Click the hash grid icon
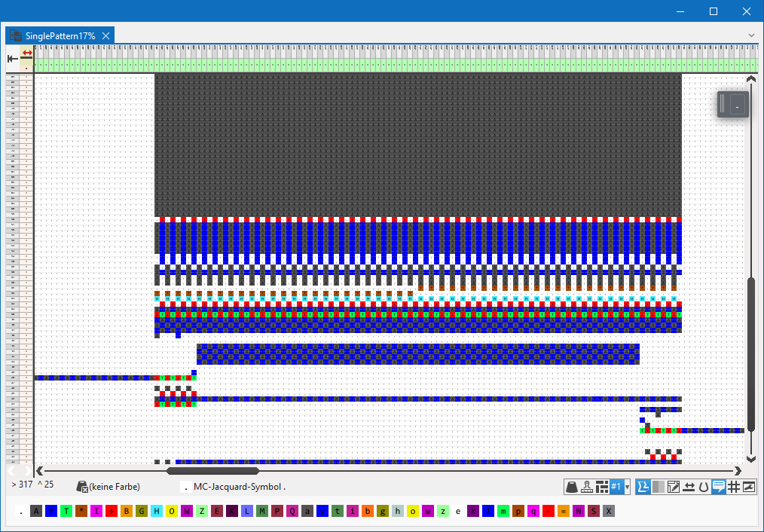 click(x=733, y=487)
